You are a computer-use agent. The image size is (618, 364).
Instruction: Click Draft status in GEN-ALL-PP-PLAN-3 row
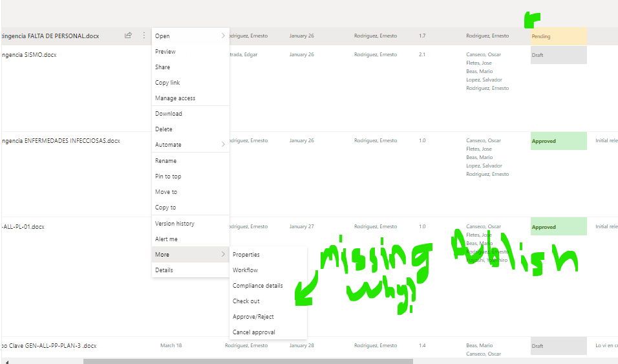click(559, 346)
